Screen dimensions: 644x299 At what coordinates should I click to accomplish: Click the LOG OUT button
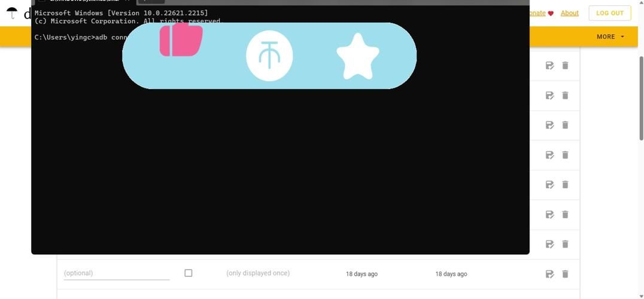click(x=610, y=13)
